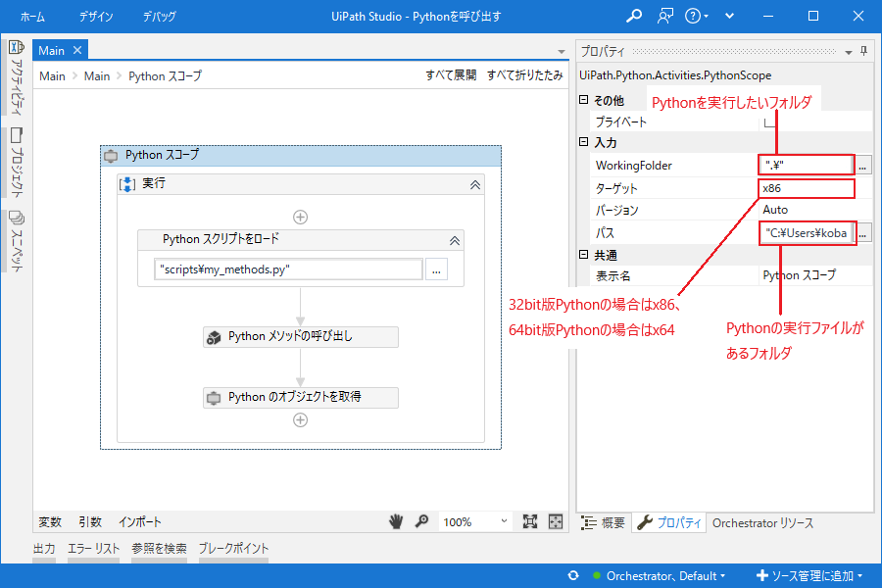Fit workflow to screen icon
The height and width of the screenshot is (588, 882).
coord(530,521)
